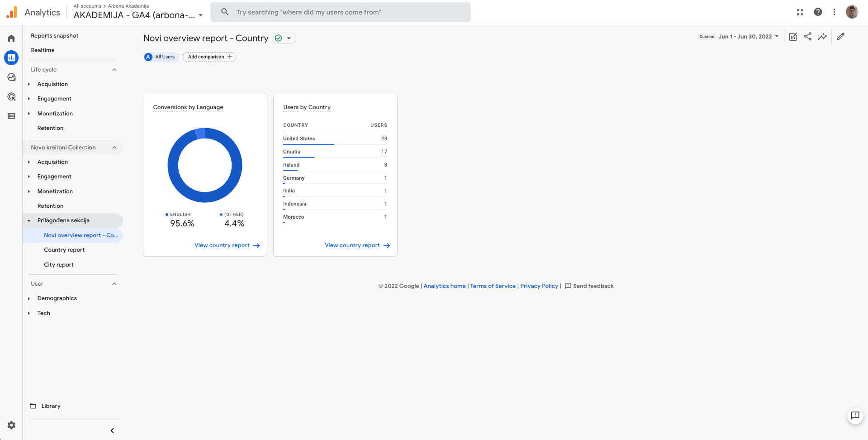View country report in Conversions by Language card

coord(227,245)
